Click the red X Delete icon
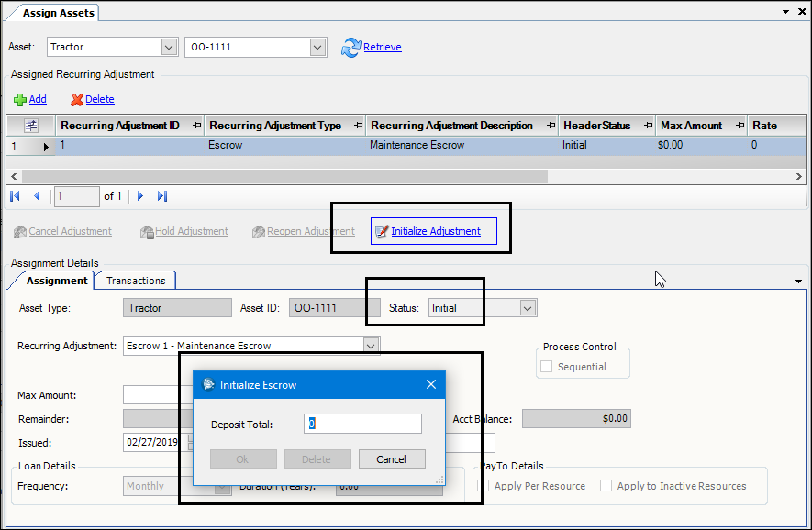Viewport: 812px width, 530px height. click(x=77, y=99)
